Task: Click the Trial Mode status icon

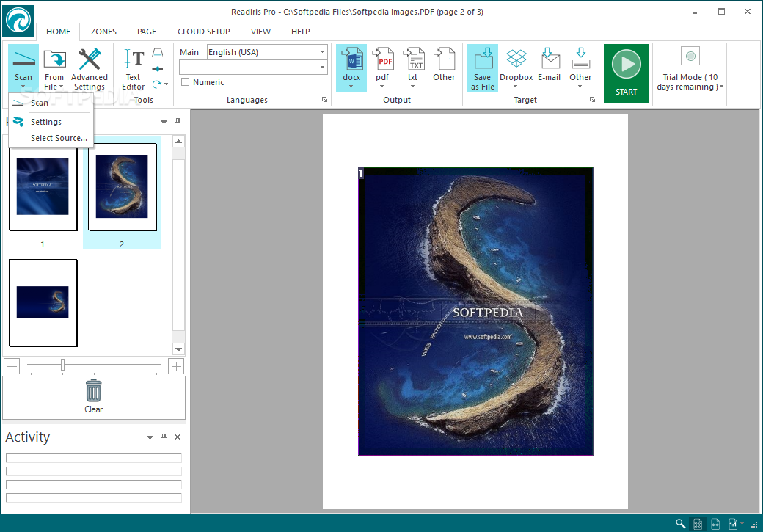Action: pyautogui.click(x=690, y=57)
